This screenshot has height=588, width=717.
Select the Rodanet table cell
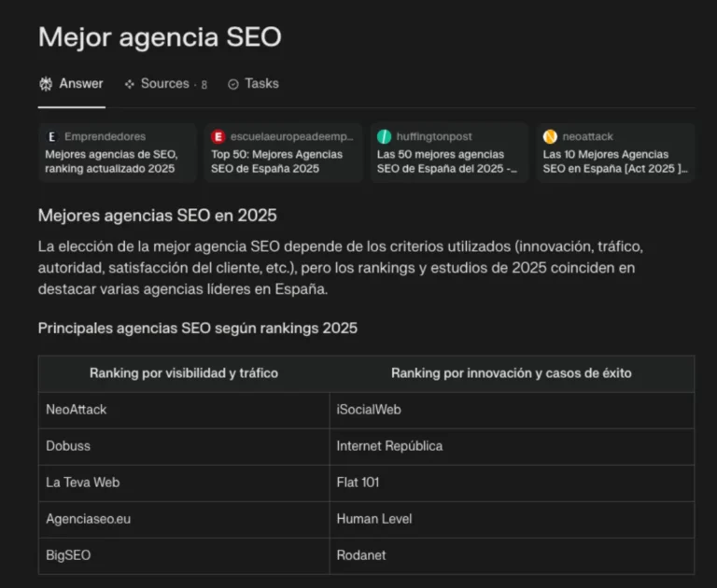coord(512,555)
